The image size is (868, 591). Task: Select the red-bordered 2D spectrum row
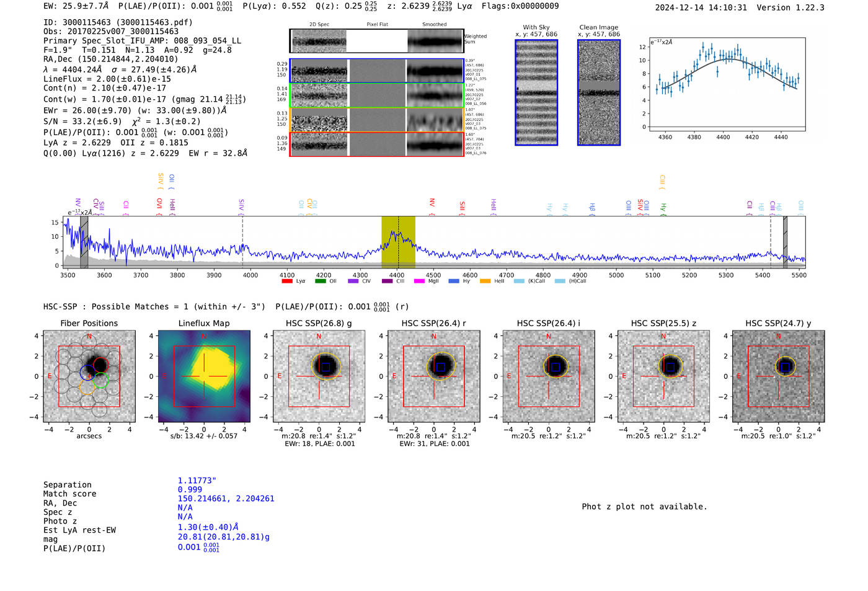point(376,144)
